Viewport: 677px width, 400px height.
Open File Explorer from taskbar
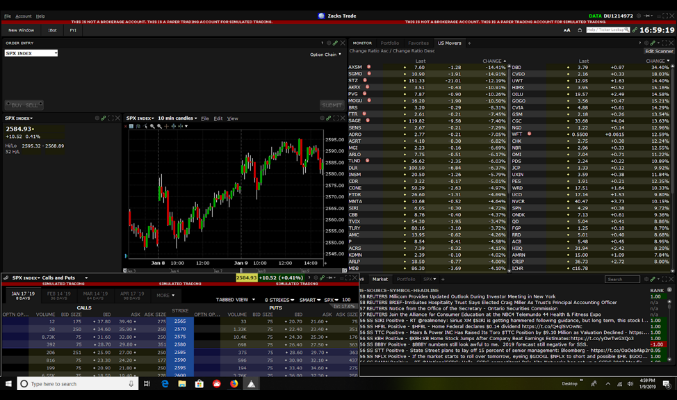coord(182,384)
